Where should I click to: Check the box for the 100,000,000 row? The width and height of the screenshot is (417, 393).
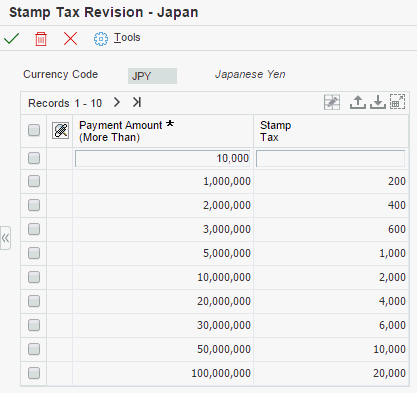pyautogui.click(x=34, y=373)
